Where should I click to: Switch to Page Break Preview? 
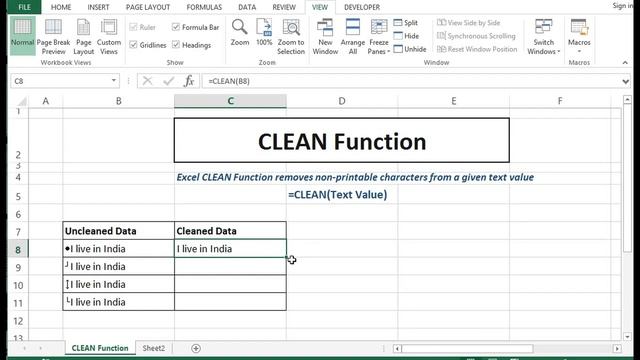point(53,36)
